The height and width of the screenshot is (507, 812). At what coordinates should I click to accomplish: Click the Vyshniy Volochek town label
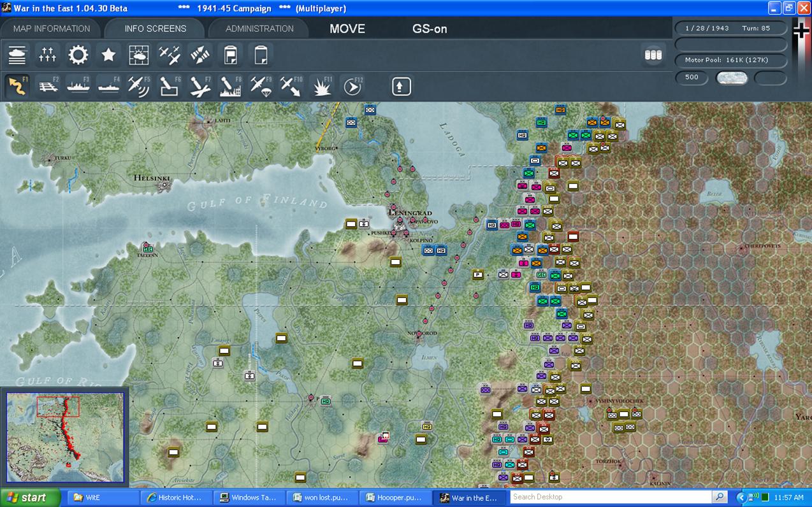point(619,401)
